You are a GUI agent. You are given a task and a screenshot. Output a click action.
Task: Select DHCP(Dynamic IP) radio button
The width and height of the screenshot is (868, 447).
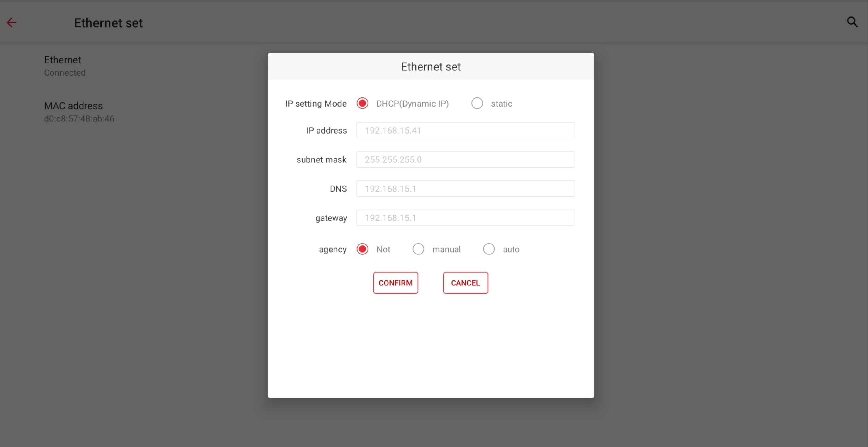[362, 103]
